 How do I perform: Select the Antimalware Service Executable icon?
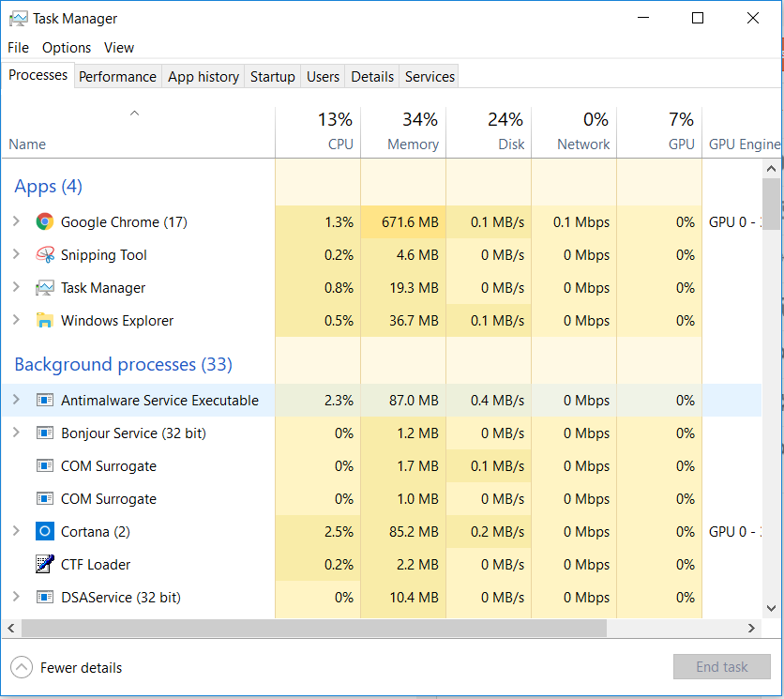44,400
